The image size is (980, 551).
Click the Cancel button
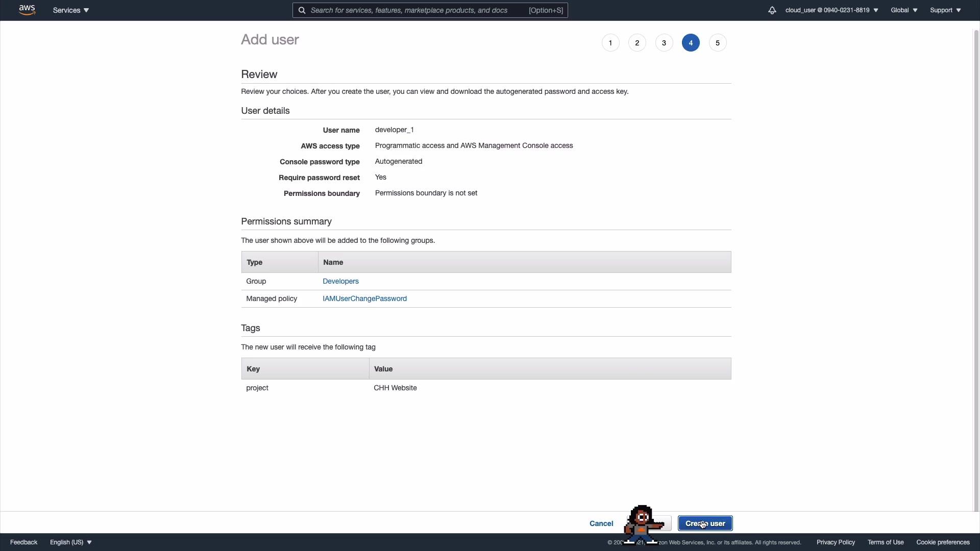(601, 523)
